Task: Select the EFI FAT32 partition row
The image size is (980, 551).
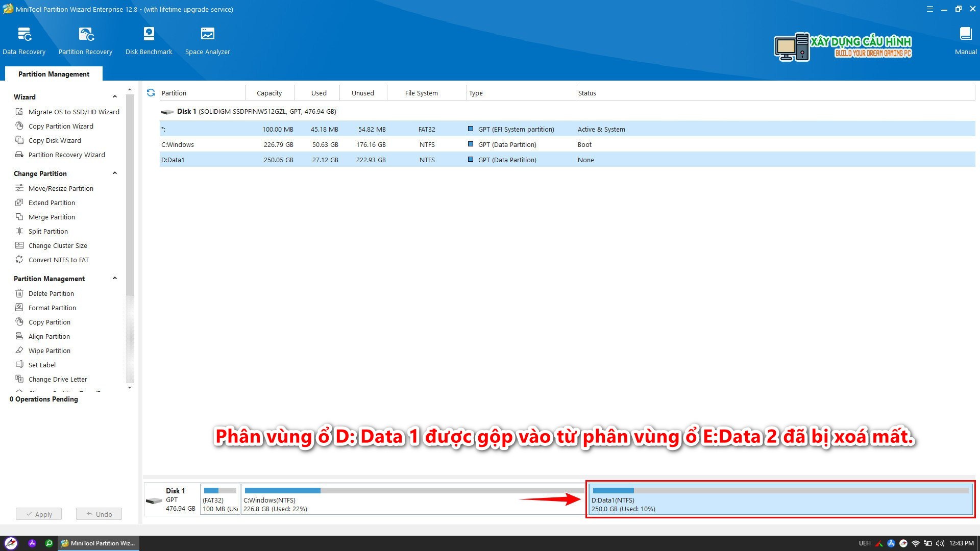Action: click(567, 129)
